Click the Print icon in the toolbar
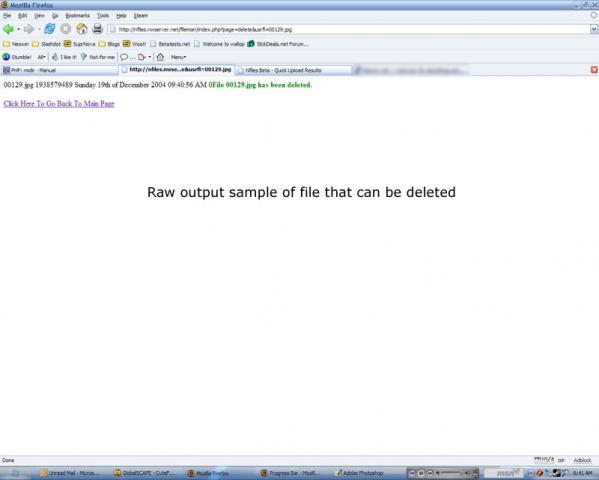 [97, 29]
